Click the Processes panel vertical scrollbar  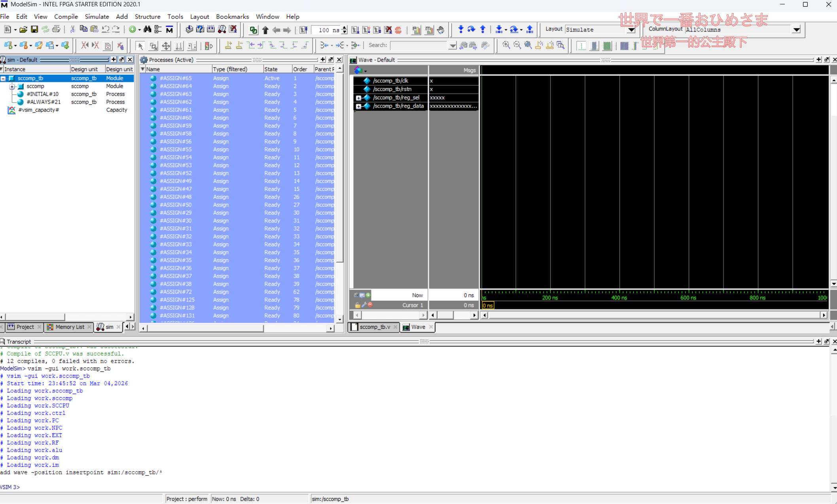tap(339, 166)
